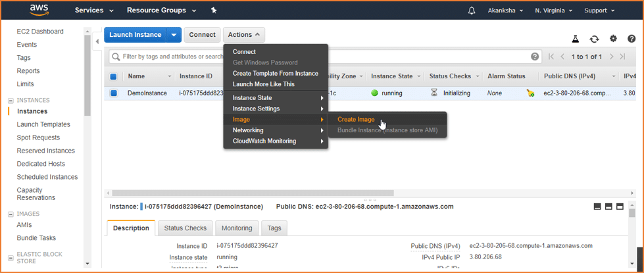Open the Akanksha account dropdown
644x273 pixels.
(506, 11)
